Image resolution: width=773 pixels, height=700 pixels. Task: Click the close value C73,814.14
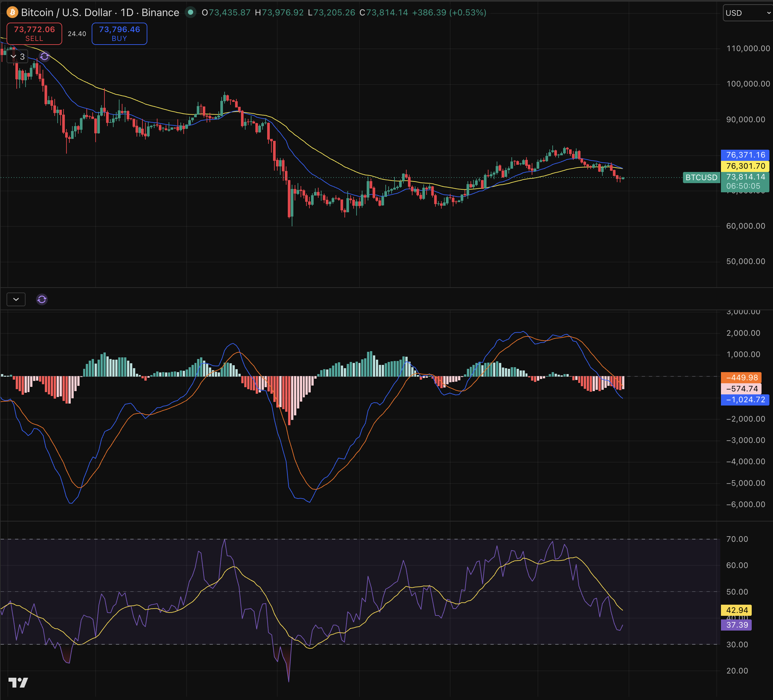click(x=384, y=13)
